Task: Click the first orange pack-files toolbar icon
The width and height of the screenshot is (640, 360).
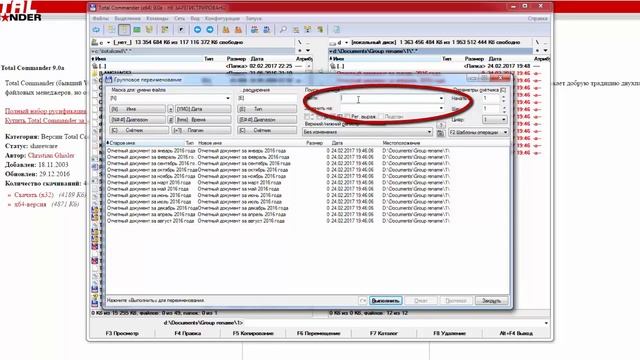Action: tap(226, 30)
